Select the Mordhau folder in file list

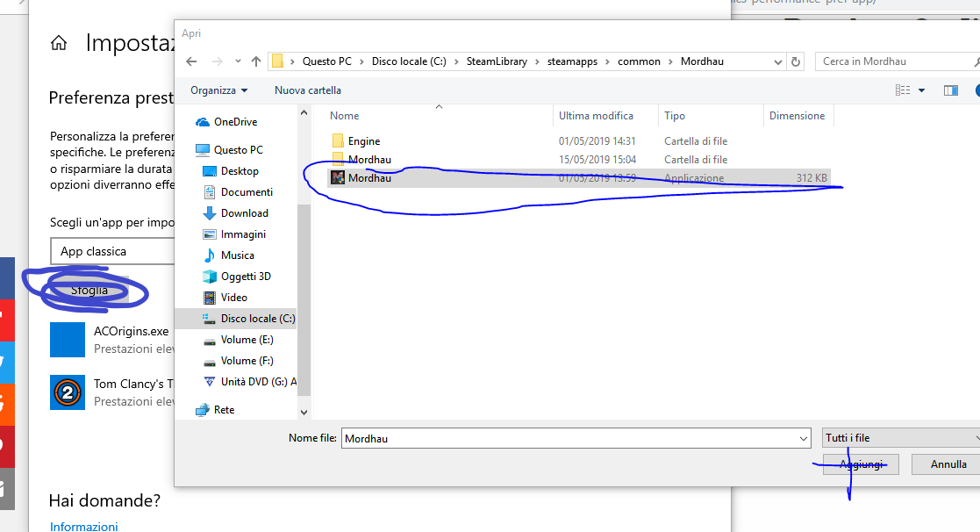(369, 160)
